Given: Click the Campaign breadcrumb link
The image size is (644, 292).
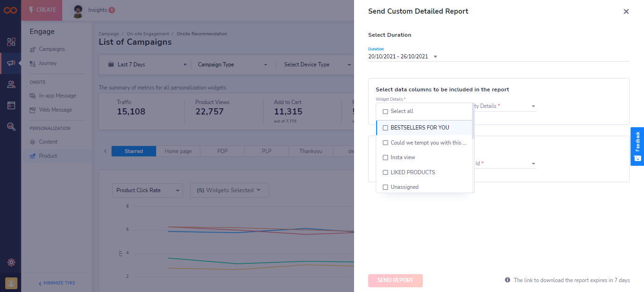Looking at the screenshot, I should (108, 34).
